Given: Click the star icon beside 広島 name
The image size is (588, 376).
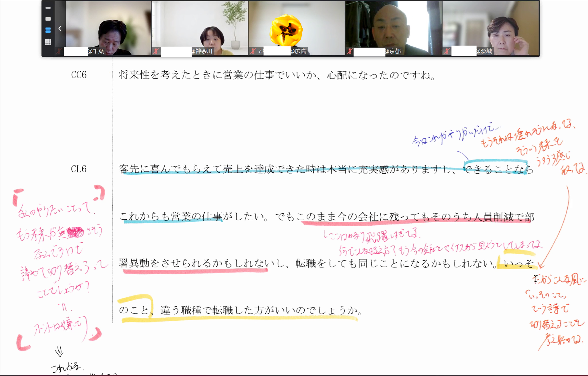Looking at the screenshot, I should click(x=260, y=51).
